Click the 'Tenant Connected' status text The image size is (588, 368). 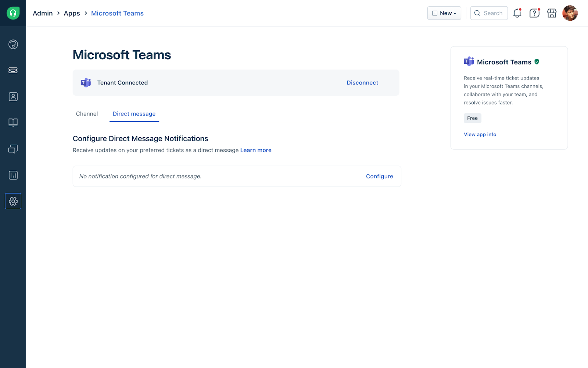(x=122, y=83)
